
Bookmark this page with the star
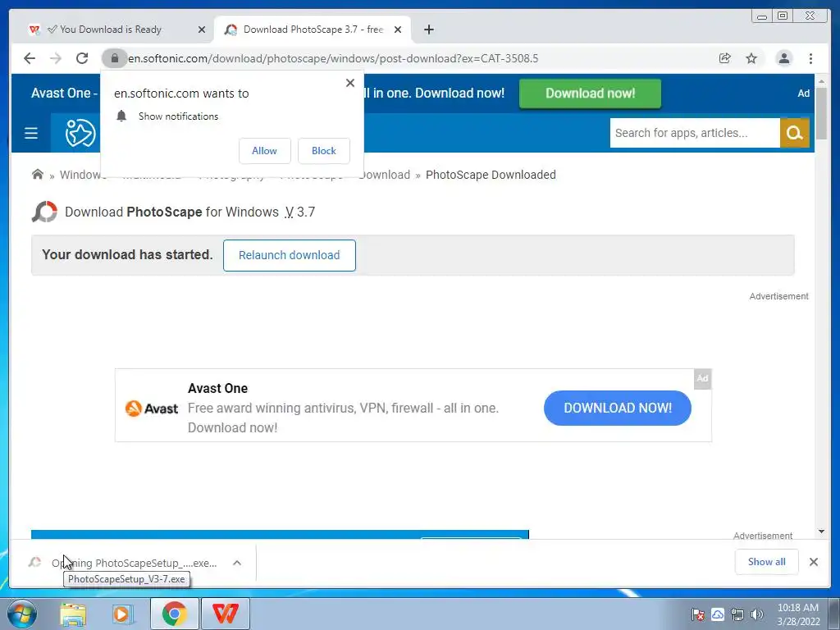(x=751, y=58)
